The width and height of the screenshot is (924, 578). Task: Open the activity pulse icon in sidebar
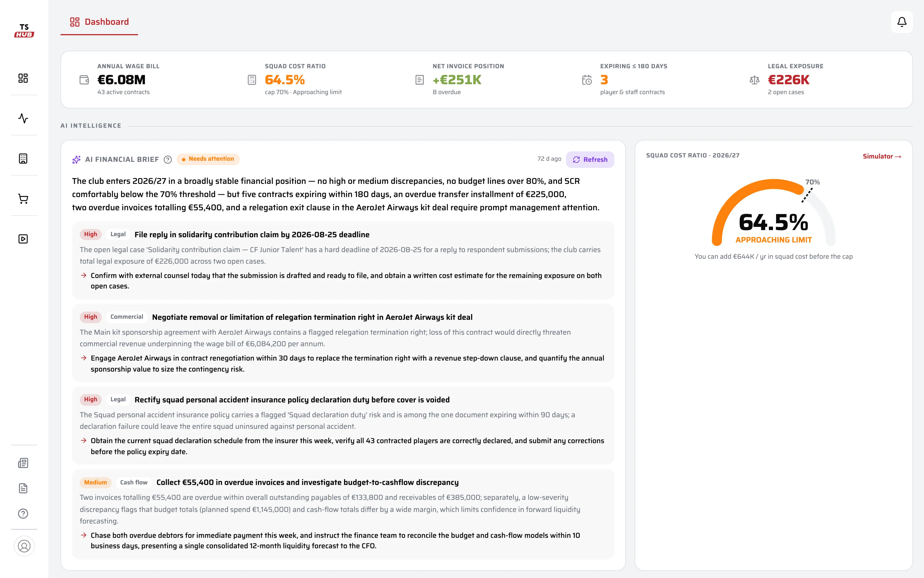[23, 118]
